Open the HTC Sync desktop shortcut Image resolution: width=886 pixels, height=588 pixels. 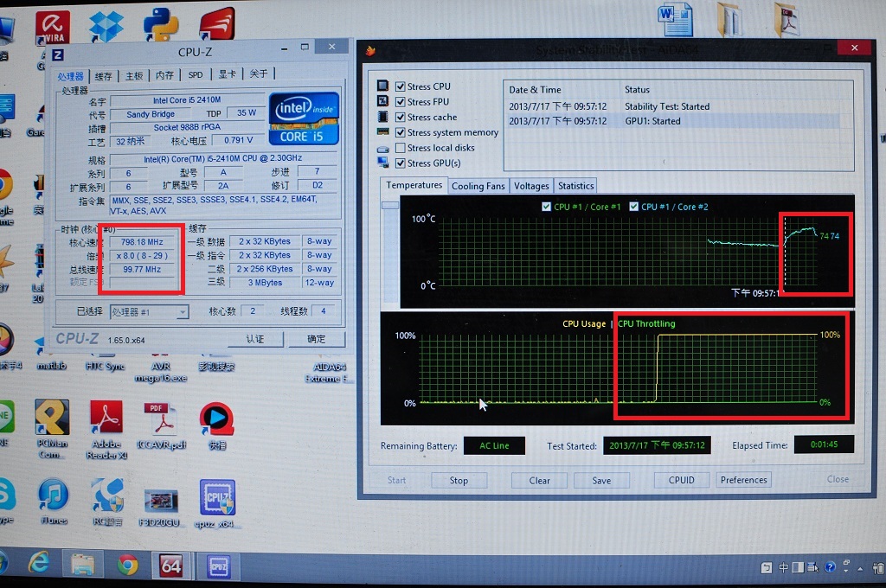[x=105, y=366]
